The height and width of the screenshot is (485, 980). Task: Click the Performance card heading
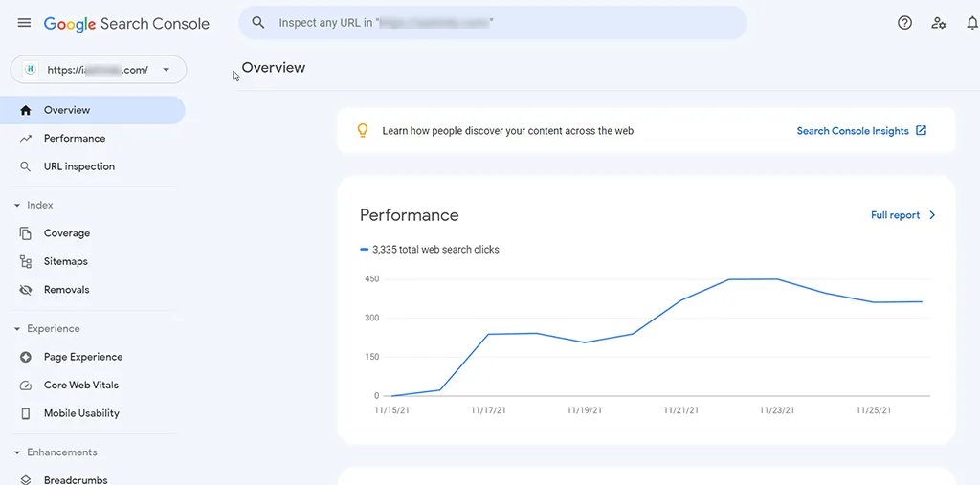pos(410,215)
